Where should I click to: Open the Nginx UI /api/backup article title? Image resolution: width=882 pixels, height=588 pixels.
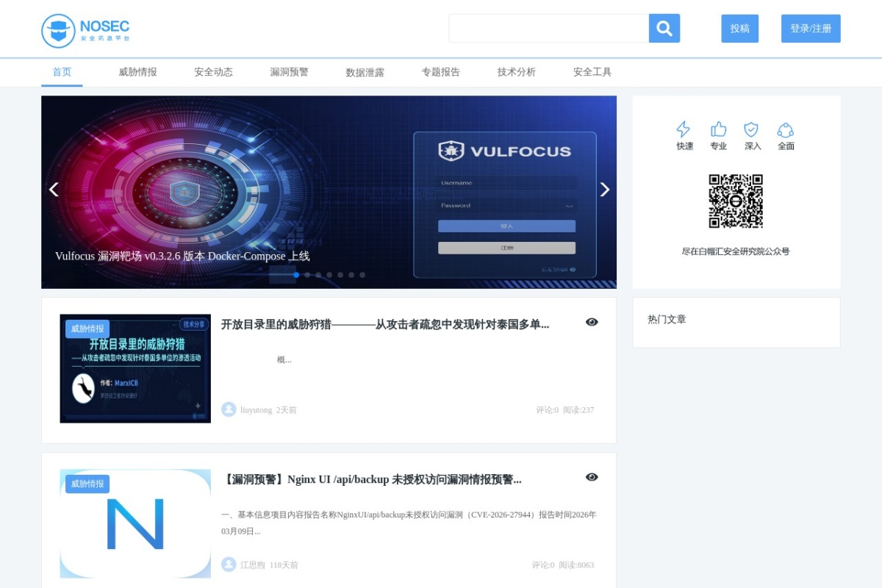click(371, 479)
